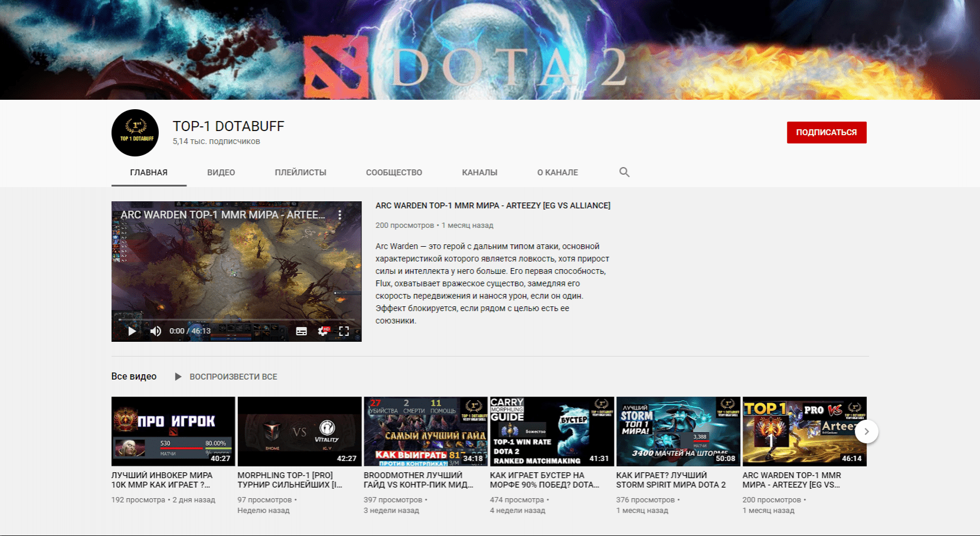This screenshot has height=536, width=980.
Task: Click the ПРО ИГРОК Invoker thumbnail
Action: coord(173,432)
